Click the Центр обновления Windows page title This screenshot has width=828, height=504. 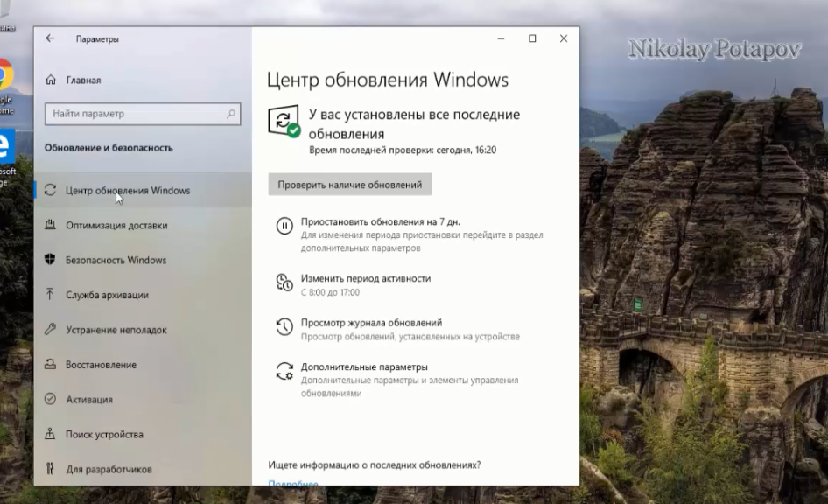coord(388,80)
